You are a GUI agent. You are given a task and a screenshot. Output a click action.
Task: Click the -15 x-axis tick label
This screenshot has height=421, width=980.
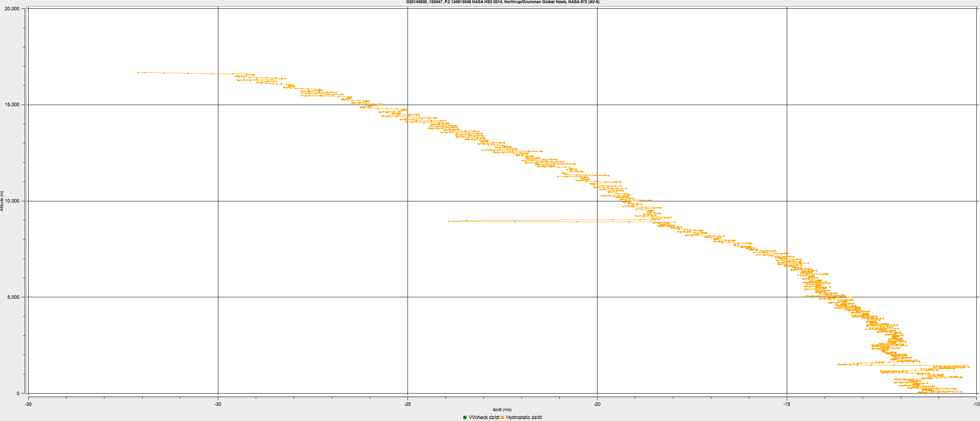787,404
